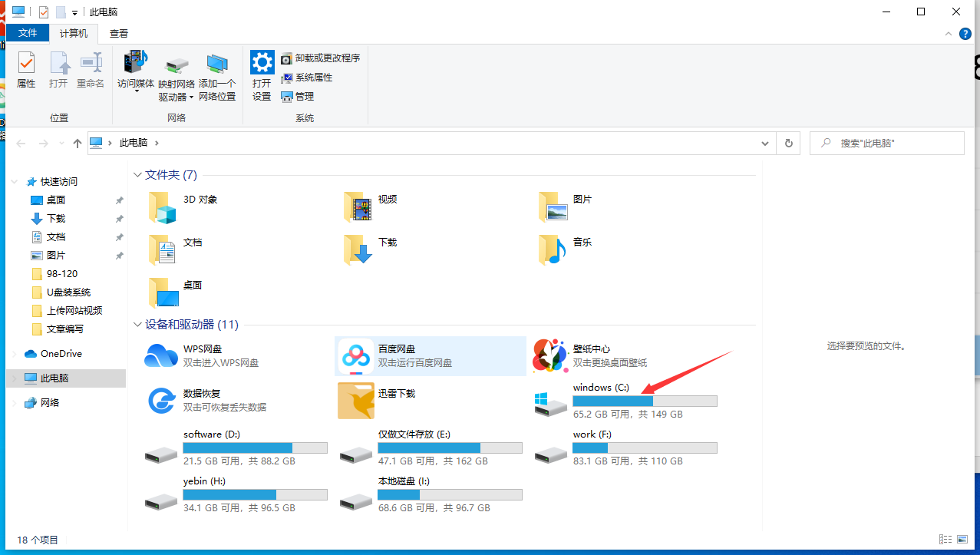The image size is (980, 555).
Task: Click the 添加一个网络位置 icon
Action: [217, 77]
